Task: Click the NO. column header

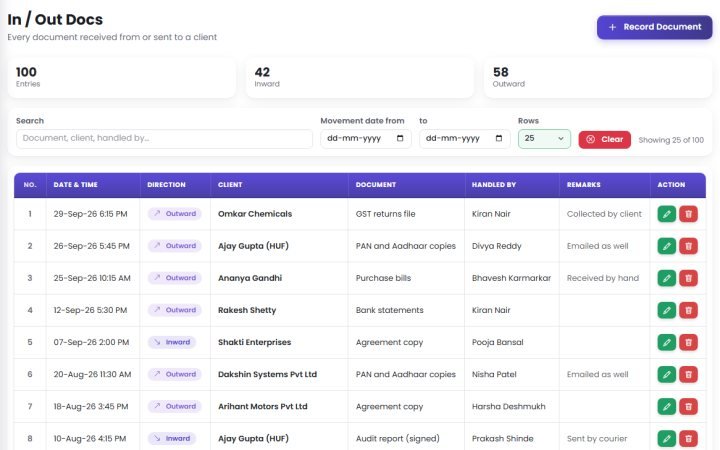Action: click(30, 185)
